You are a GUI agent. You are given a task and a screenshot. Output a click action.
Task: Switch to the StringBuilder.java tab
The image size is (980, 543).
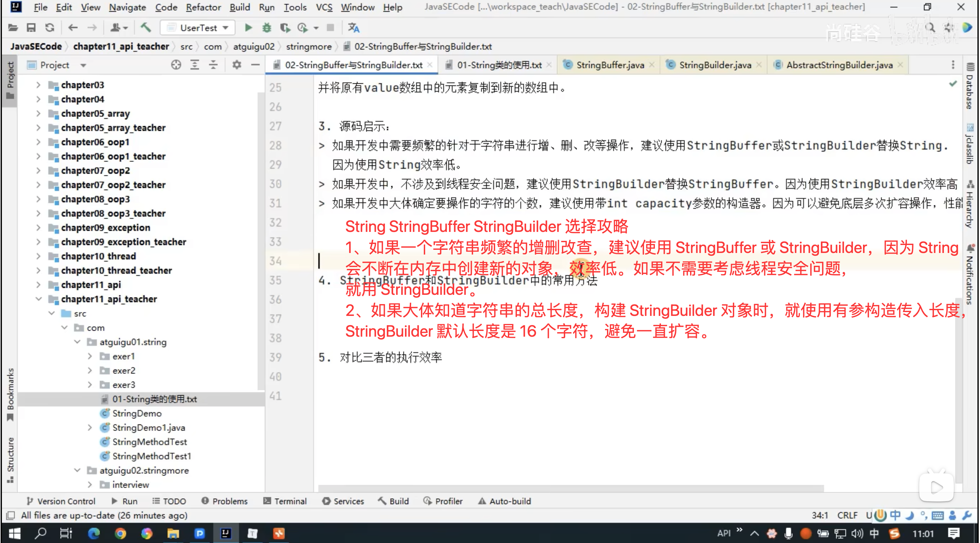(715, 65)
